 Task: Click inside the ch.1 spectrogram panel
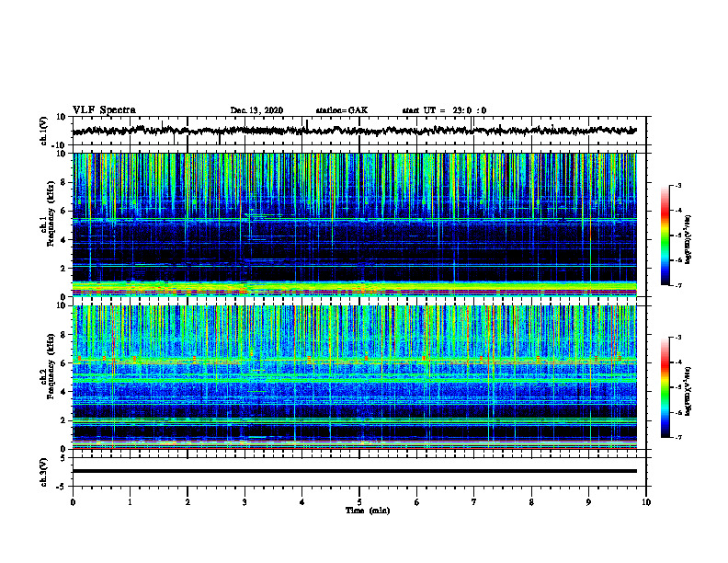click(x=354, y=224)
